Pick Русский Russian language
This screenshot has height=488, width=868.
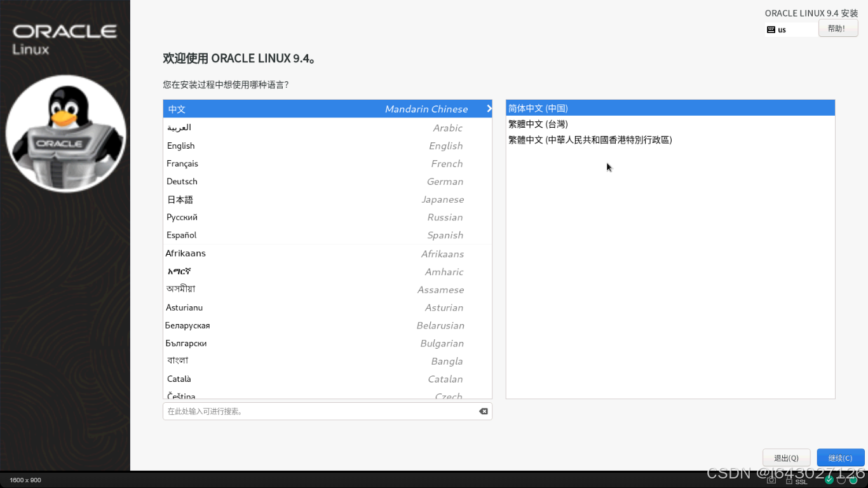pyautogui.click(x=327, y=217)
